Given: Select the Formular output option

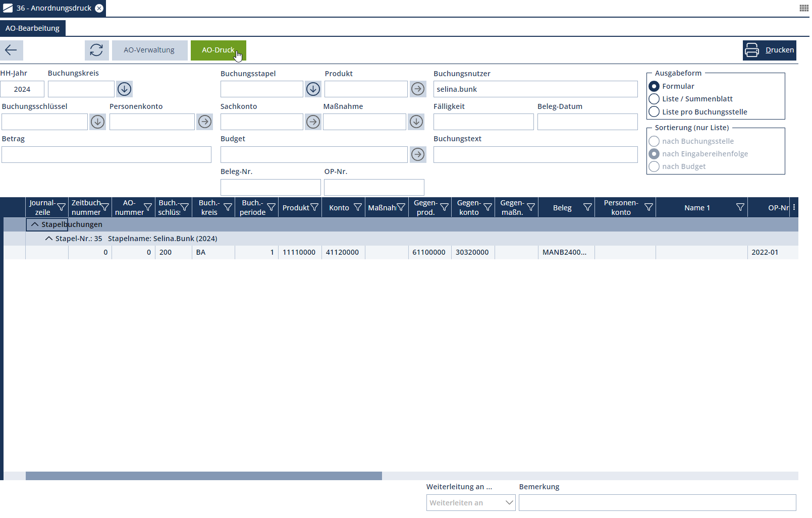Looking at the screenshot, I should pyautogui.click(x=654, y=86).
